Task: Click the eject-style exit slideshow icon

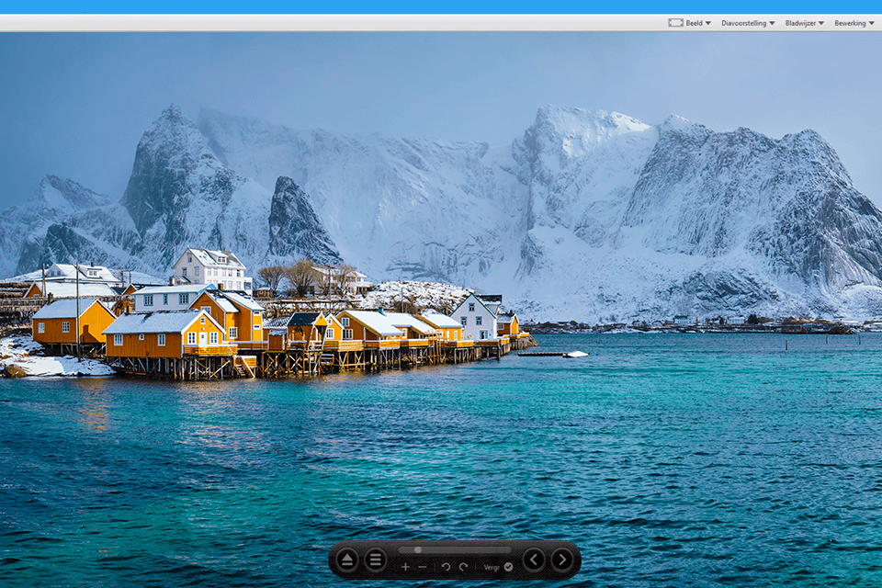Action: point(346,559)
